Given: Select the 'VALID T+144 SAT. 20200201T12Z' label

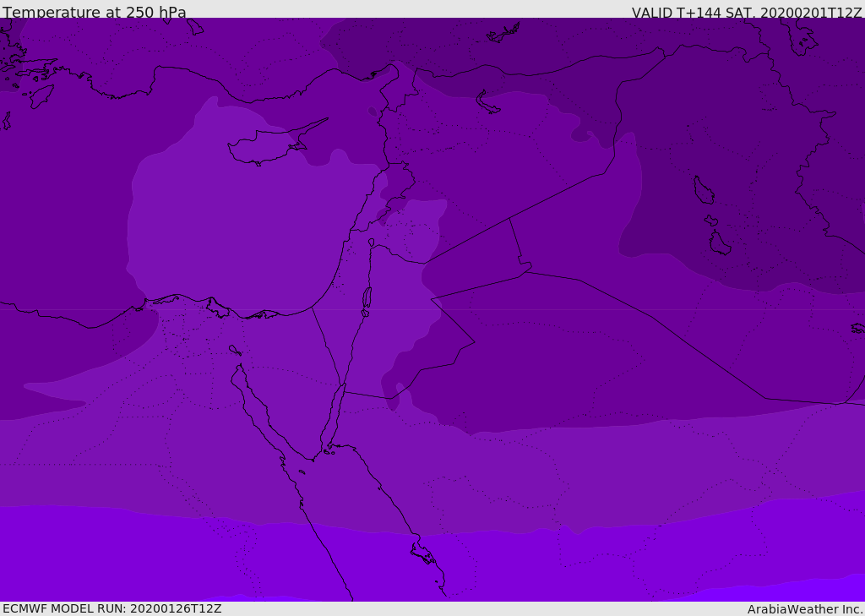Looking at the screenshot, I should pyautogui.click(x=747, y=13).
